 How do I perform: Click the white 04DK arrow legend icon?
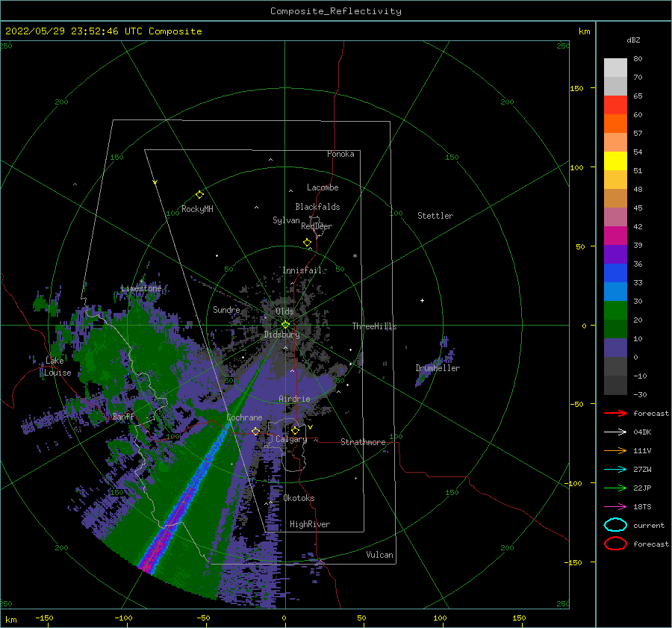coord(615,432)
